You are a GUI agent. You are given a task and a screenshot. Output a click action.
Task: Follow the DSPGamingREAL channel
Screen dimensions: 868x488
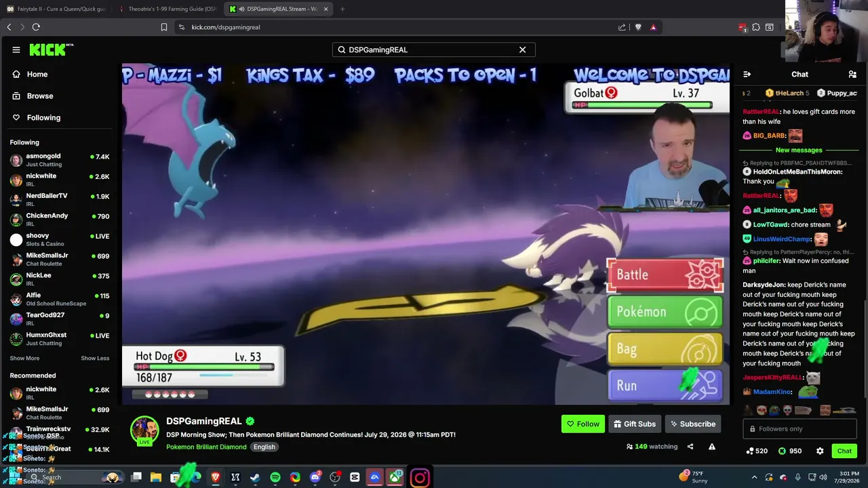583,424
